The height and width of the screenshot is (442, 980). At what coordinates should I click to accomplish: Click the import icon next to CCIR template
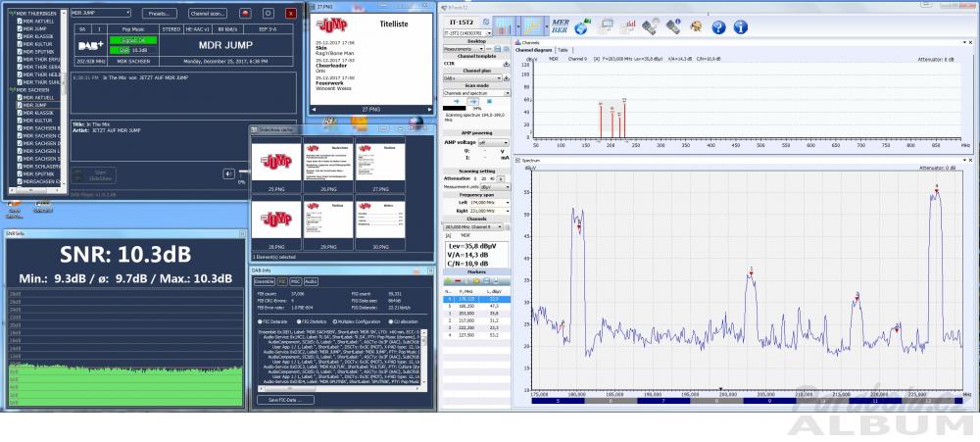pos(507,64)
